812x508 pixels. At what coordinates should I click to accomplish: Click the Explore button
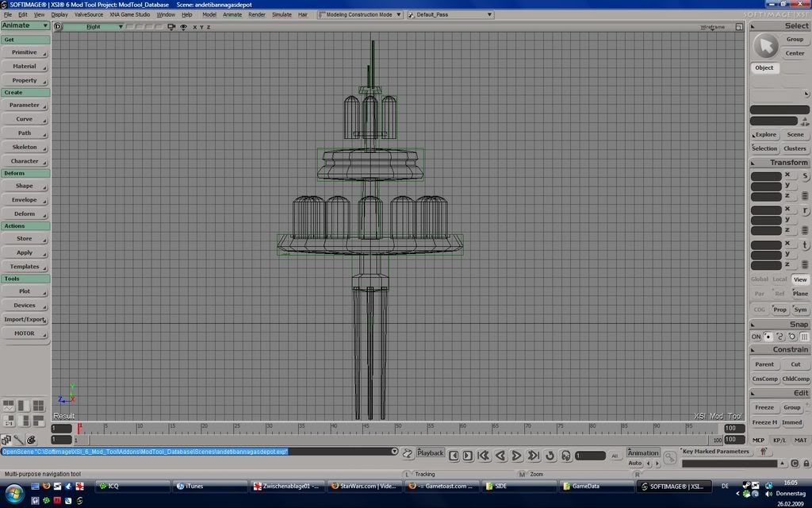pos(764,135)
